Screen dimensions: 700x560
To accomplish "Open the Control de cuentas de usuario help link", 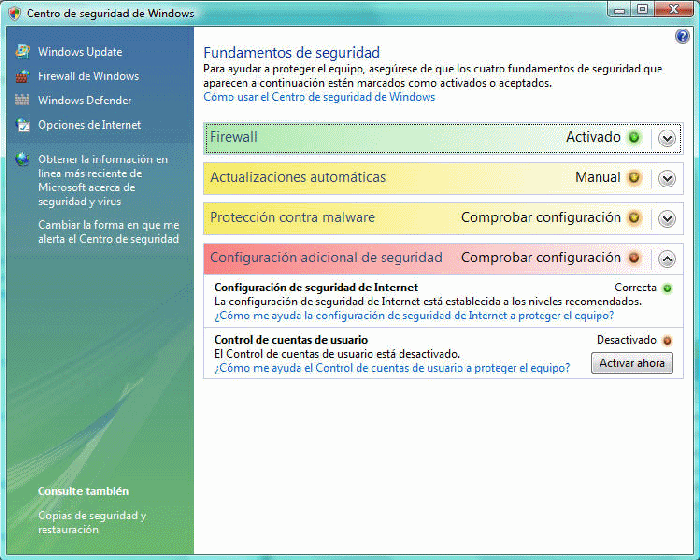I will (x=392, y=368).
